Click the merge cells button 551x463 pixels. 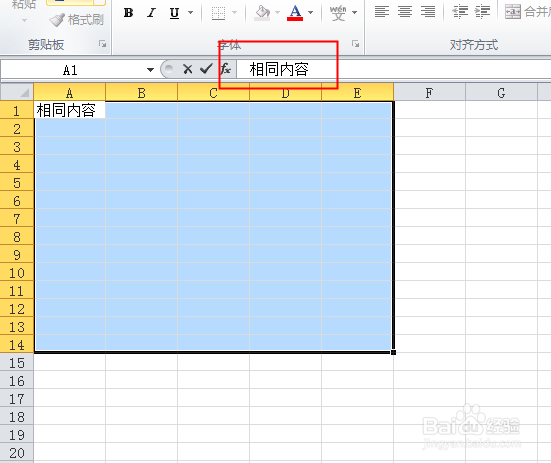(x=527, y=12)
